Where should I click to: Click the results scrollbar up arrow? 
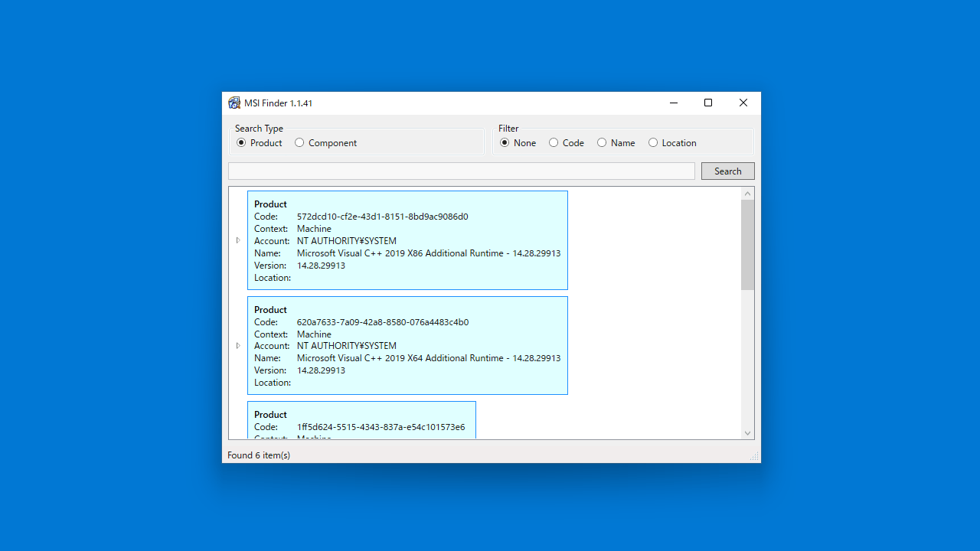click(x=748, y=194)
